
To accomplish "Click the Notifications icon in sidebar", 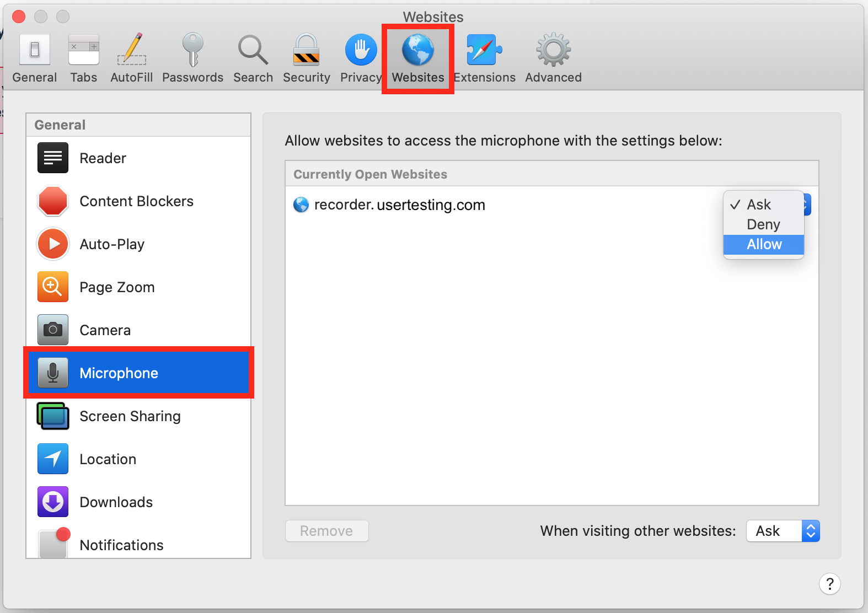I will pyautogui.click(x=54, y=543).
